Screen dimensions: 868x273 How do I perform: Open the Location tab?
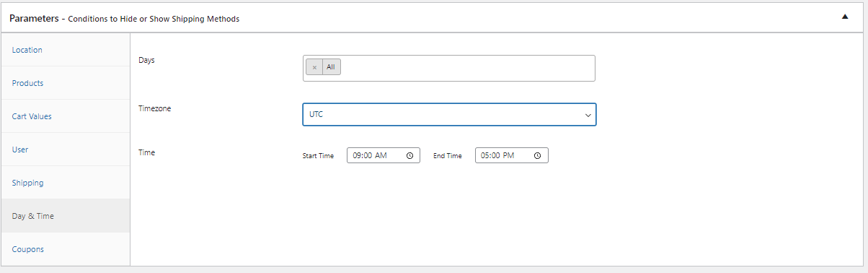(66, 50)
